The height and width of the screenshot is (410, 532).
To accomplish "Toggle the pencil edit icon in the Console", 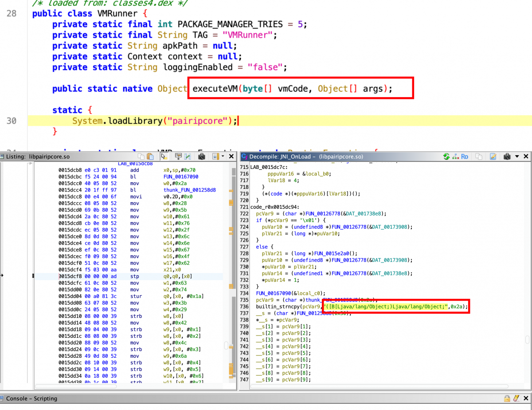I will [x=517, y=398].
